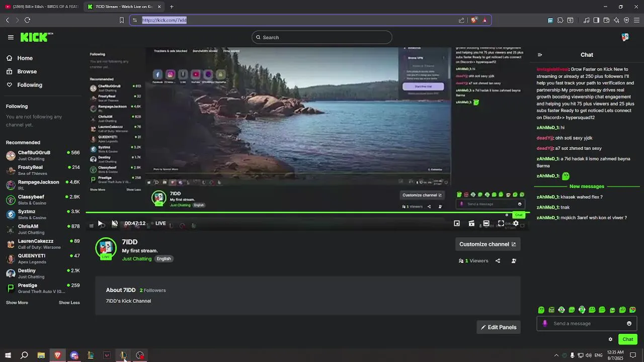644x362 pixels.
Task: Open File Explorer from taskbar
Action: click(41, 355)
